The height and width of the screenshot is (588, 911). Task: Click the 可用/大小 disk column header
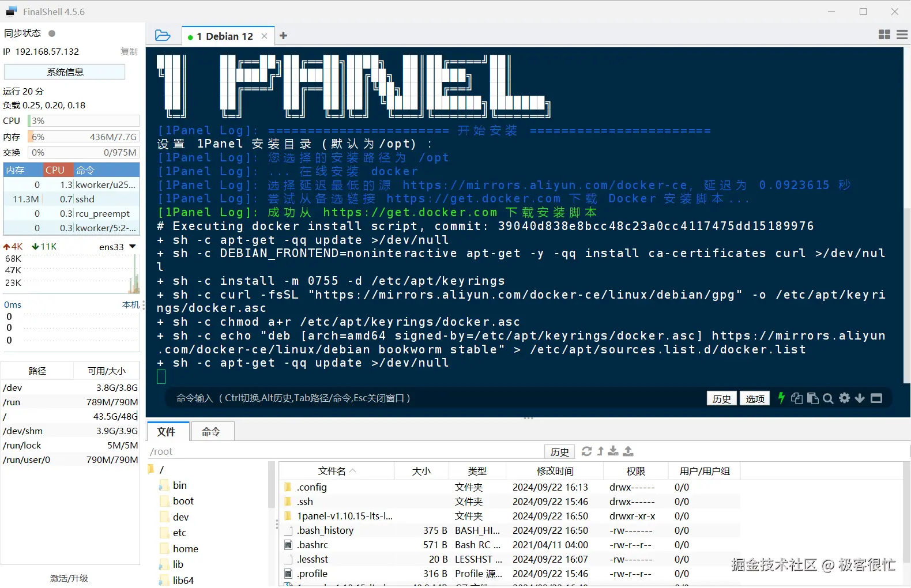(x=107, y=371)
